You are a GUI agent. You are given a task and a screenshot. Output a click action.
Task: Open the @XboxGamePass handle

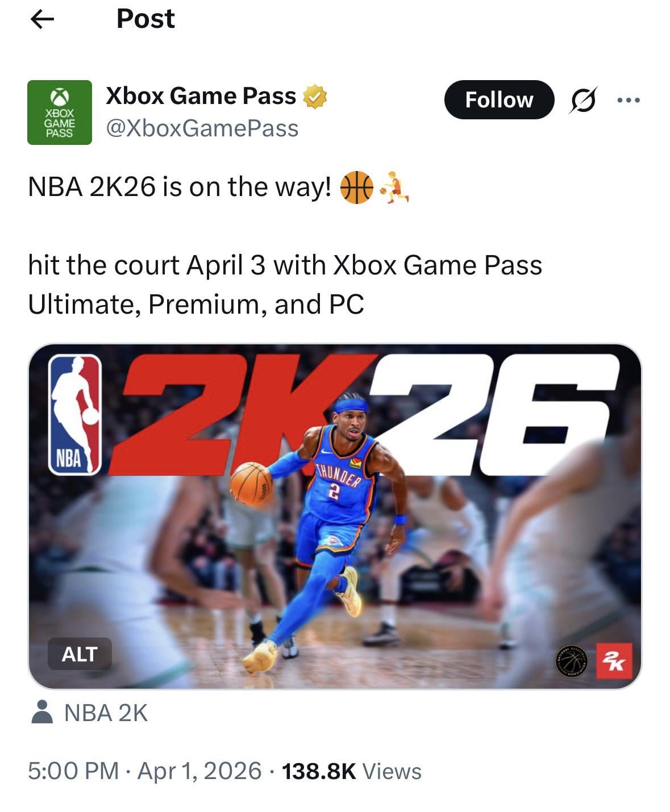[x=202, y=128]
